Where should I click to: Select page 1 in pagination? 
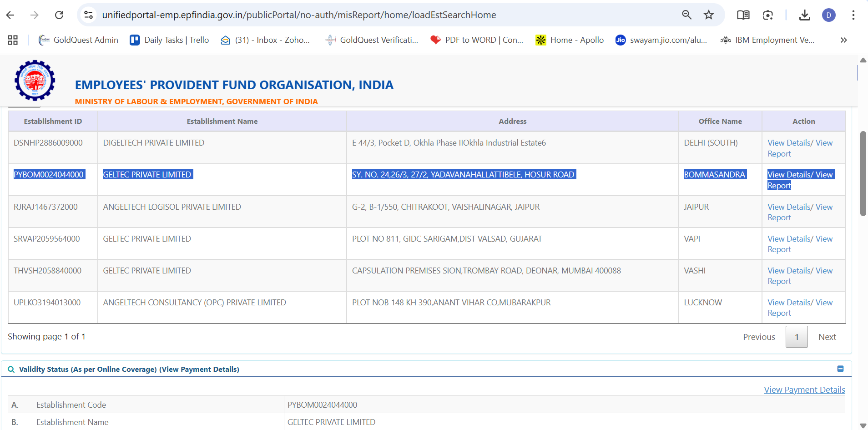(796, 337)
